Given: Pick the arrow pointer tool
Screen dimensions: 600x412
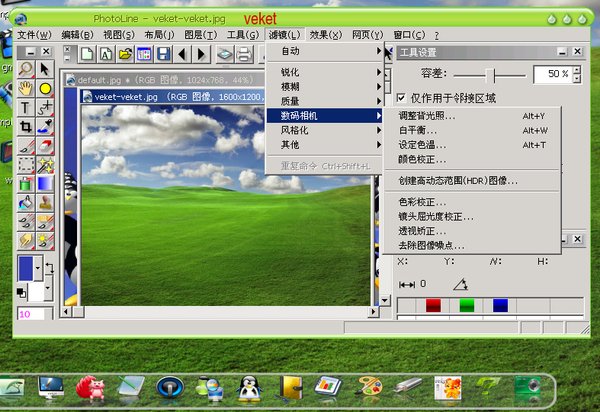Looking at the screenshot, I should 45,69.
